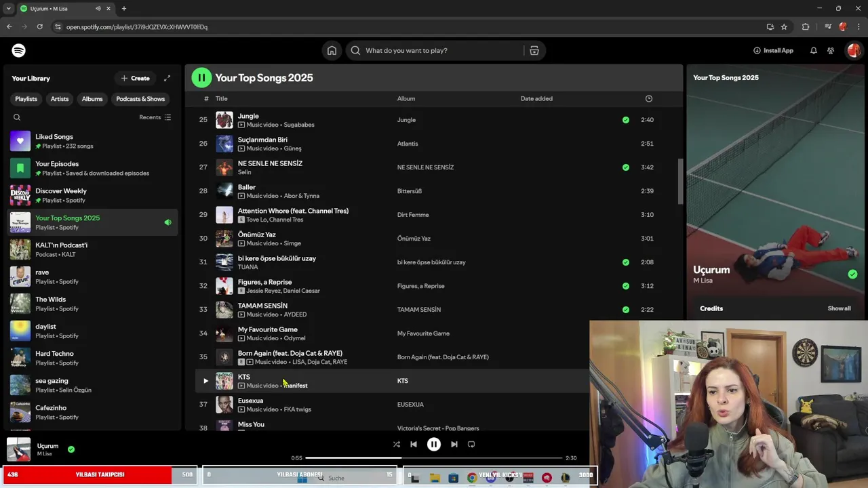868x488 pixels.
Task: Open a new browser tab
Action: 123,9
